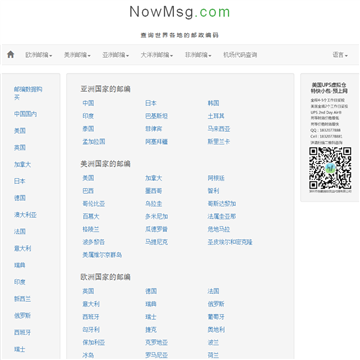Open 法属圭亚那 postal codes link
This screenshot has height=360, width=360.
222,217
